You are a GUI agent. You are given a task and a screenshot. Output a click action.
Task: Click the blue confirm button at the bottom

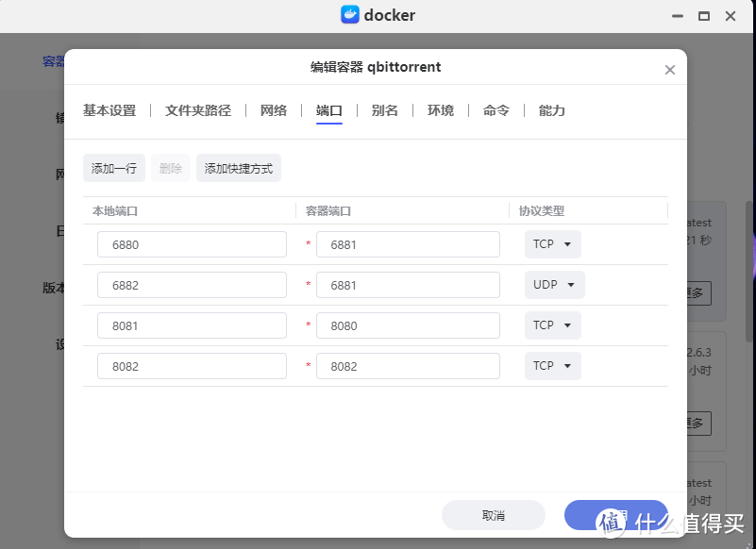615,515
